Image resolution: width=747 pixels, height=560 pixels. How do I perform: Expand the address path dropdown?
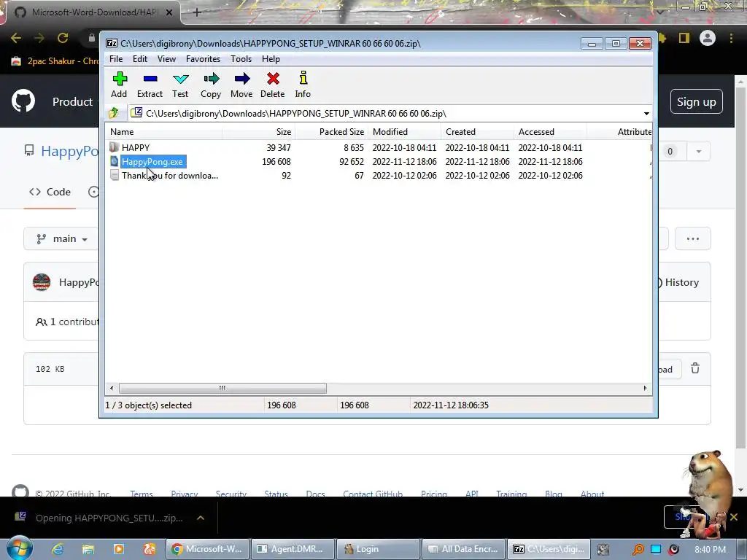(646, 113)
